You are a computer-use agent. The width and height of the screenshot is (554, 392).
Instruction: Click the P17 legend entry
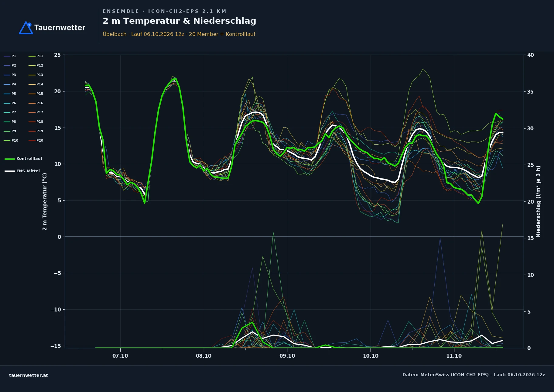click(36, 112)
